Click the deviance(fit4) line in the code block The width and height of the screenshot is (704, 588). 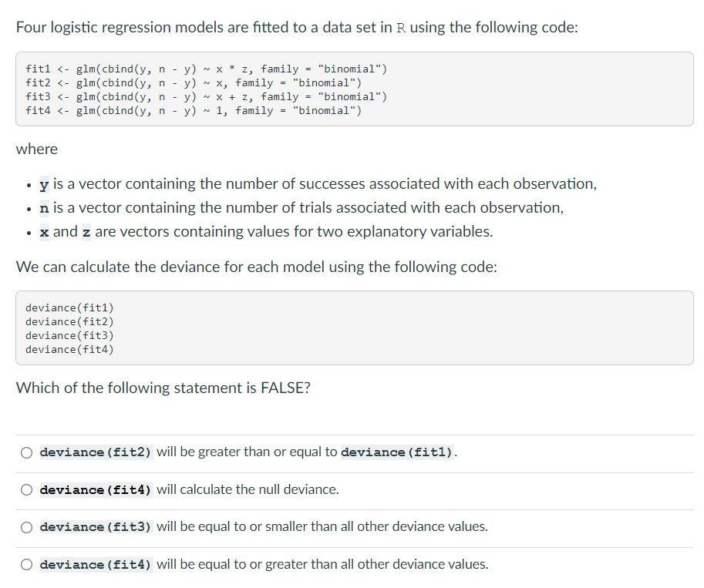tap(69, 350)
